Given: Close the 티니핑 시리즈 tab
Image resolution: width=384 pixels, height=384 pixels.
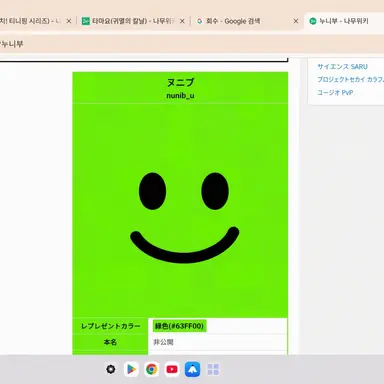Looking at the screenshot, I should pyautogui.click(x=69, y=21).
